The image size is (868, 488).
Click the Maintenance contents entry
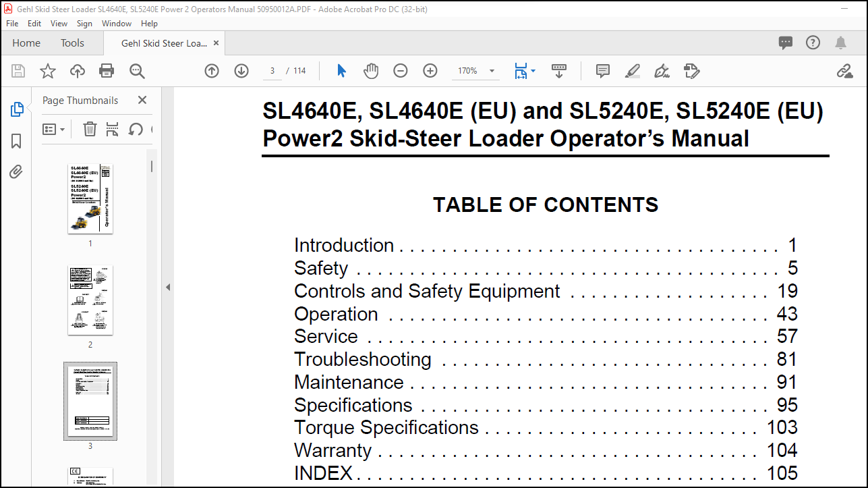546,382
